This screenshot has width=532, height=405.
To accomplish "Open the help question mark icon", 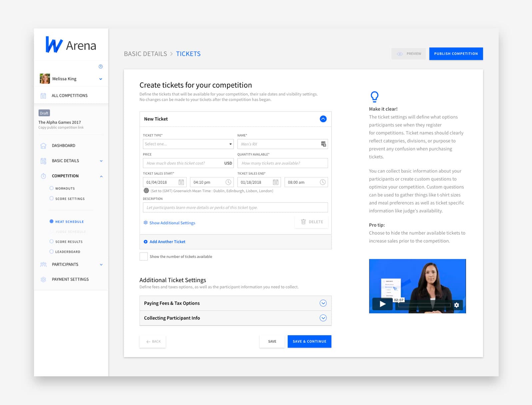I will click(x=101, y=66).
